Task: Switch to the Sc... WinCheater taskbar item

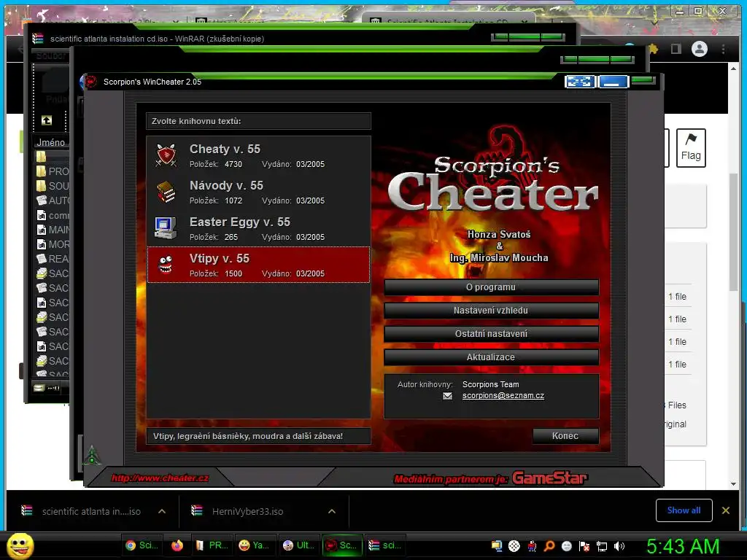Action: (342, 545)
